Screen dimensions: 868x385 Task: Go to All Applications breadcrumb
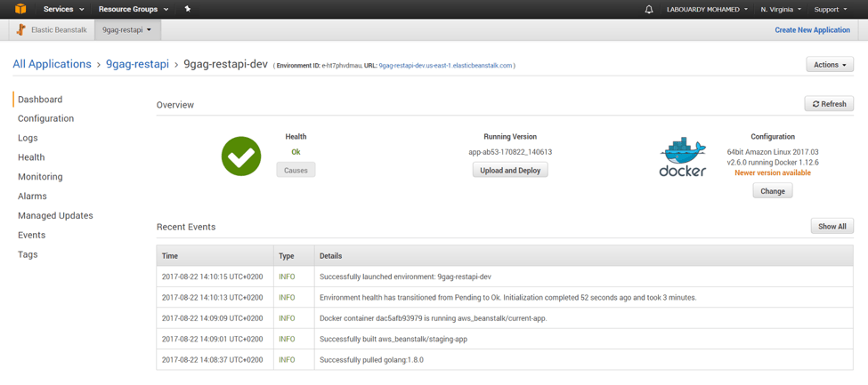click(x=52, y=64)
